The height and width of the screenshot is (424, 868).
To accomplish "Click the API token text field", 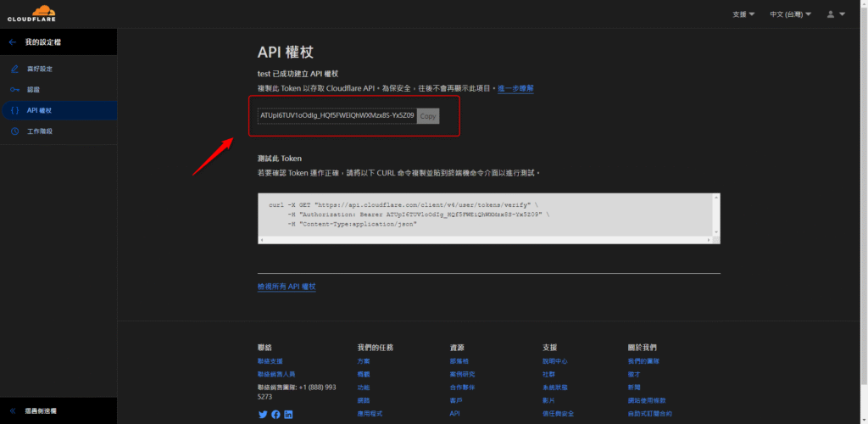I will [x=337, y=115].
